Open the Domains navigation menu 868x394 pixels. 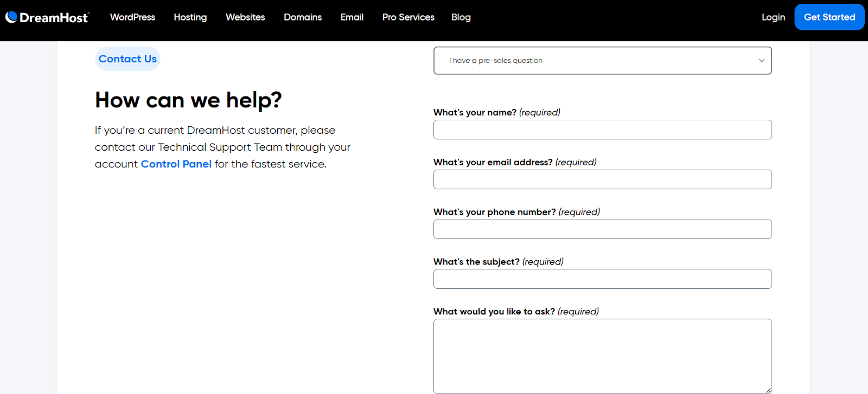coord(303,17)
